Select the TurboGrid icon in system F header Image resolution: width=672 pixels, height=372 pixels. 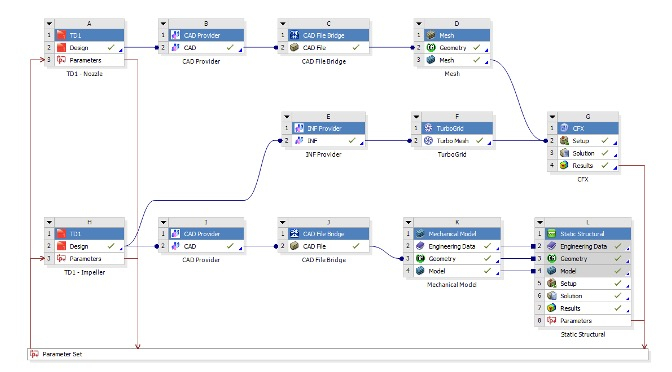click(x=428, y=128)
